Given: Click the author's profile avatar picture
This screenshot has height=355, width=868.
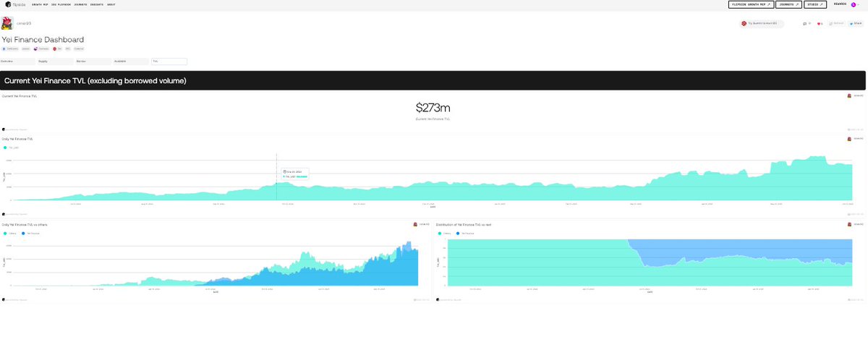Looking at the screenshot, I should click(x=7, y=23).
